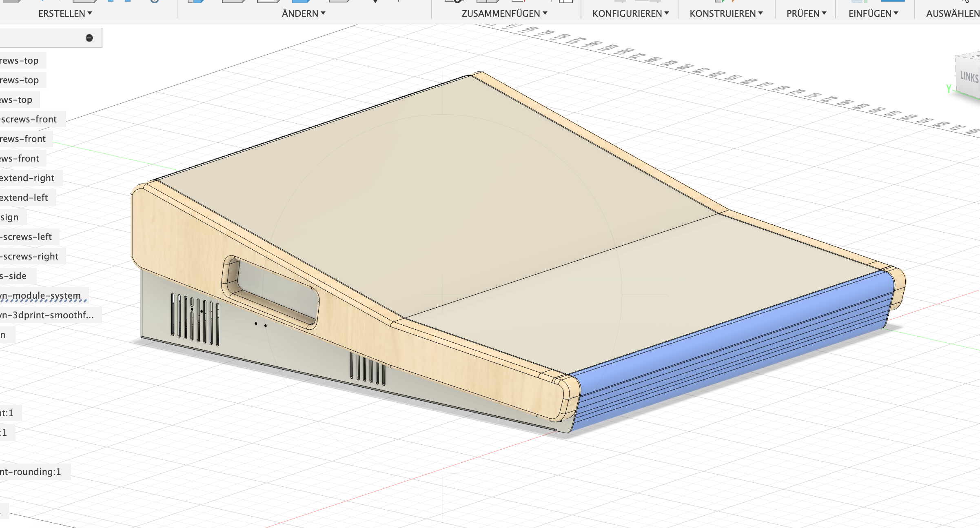
Task: Open the EINFÜGEN toolbar menu
Action: (x=873, y=13)
